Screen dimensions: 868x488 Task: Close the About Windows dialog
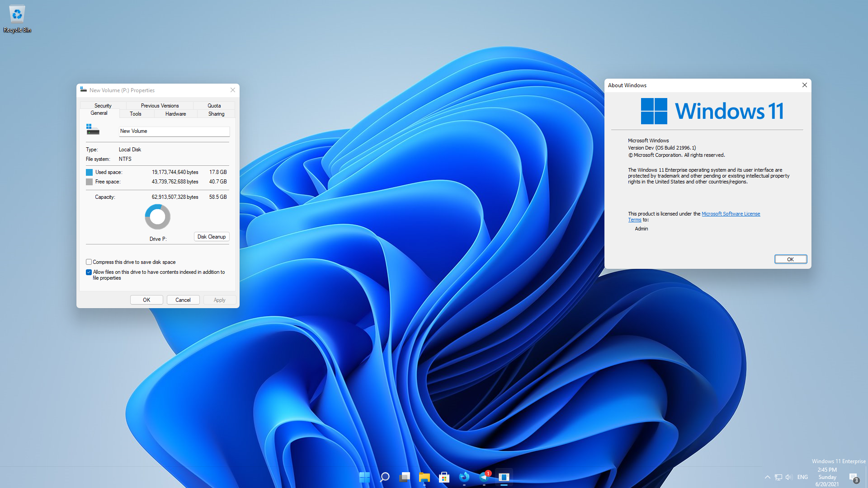805,85
